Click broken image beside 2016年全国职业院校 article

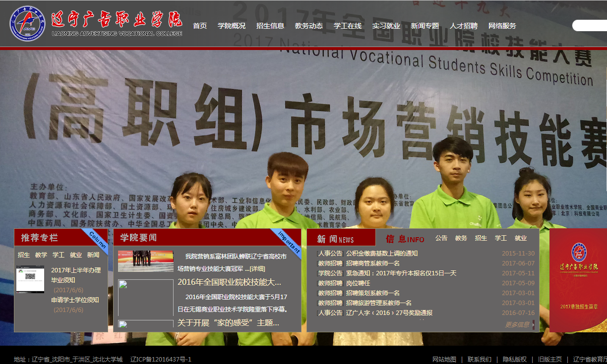click(146, 298)
